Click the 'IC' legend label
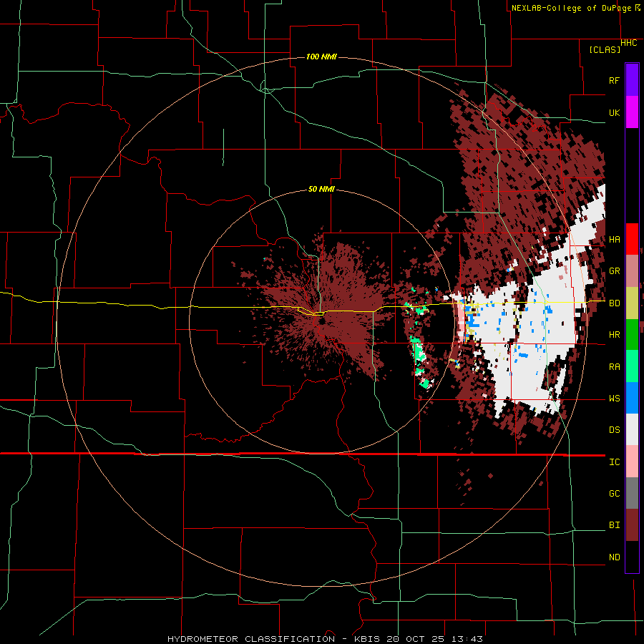Image resolution: width=644 pixels, height=644 pixels. pos(614,462)
